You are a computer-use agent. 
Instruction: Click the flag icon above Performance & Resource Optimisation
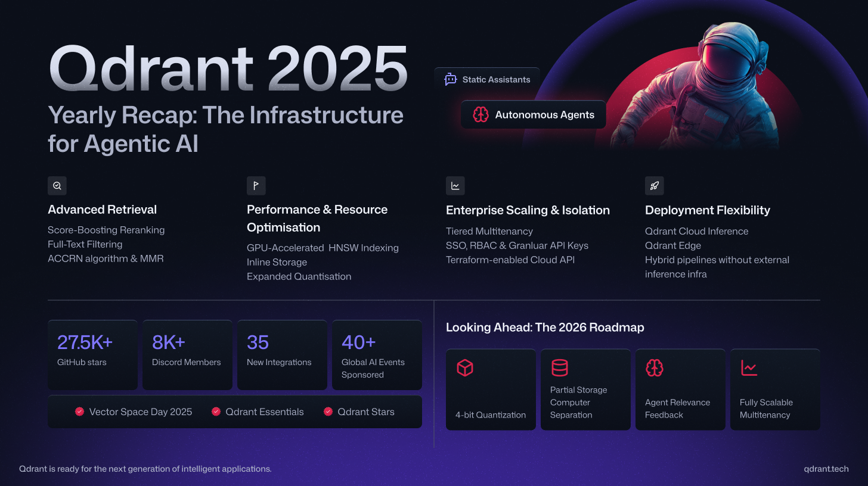256,185
